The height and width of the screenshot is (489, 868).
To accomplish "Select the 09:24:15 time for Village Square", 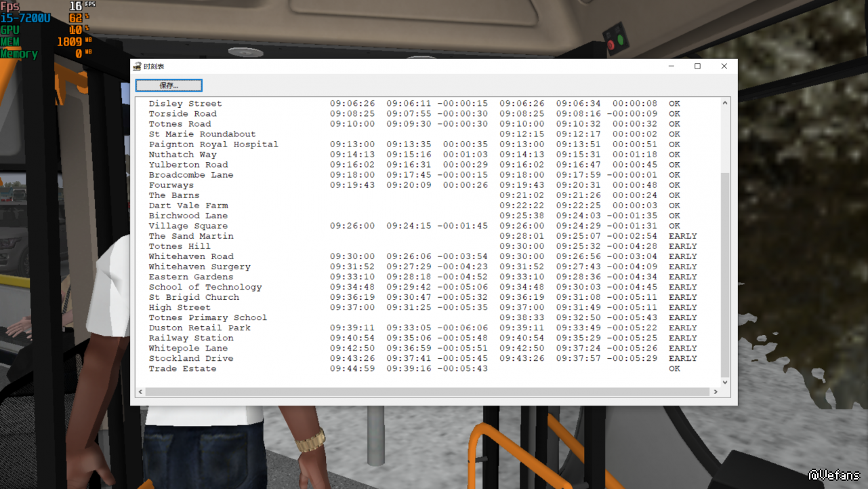I will tap(409, 226).
